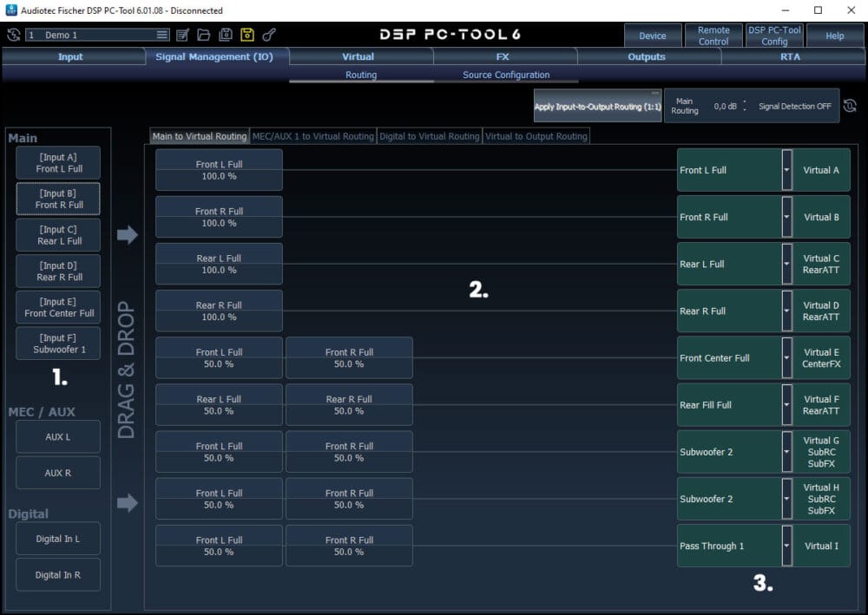Screen dimensions: 868x615
Task: Select the Source Configuration sub-tab
Action: pos(506,75)
